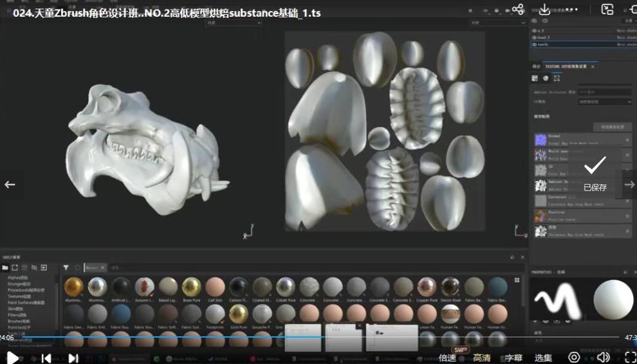
Task: Select the Gold Pure material swatch
Action: click(239, 314)
